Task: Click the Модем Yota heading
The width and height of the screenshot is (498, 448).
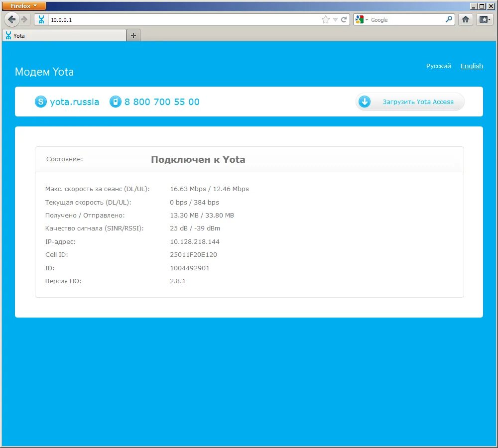Action: pyautogui.click(x=44, y=72)
